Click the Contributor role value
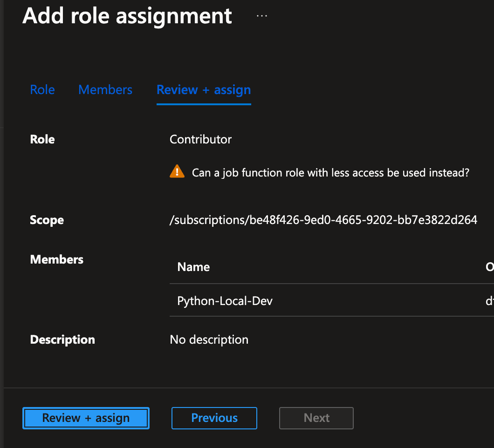 click(x=200, y=139)
